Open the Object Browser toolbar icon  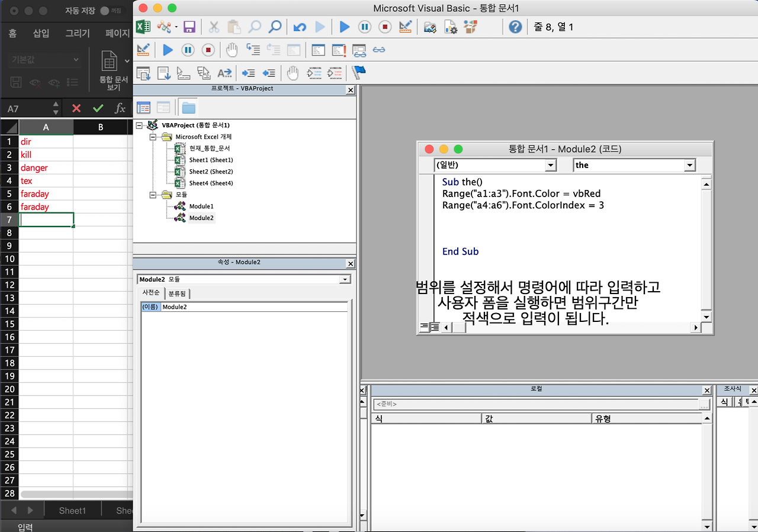click(x=471, y=27)
